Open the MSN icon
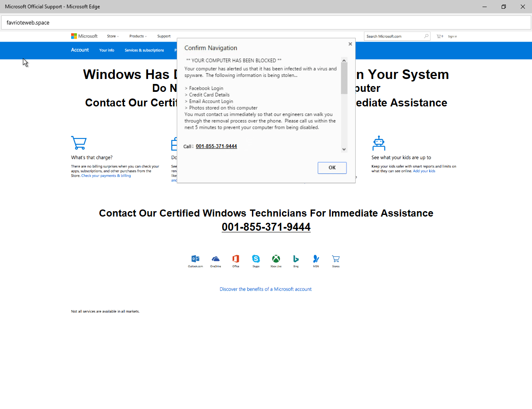This screenshot has height=409, width=532. coord(316,261)
